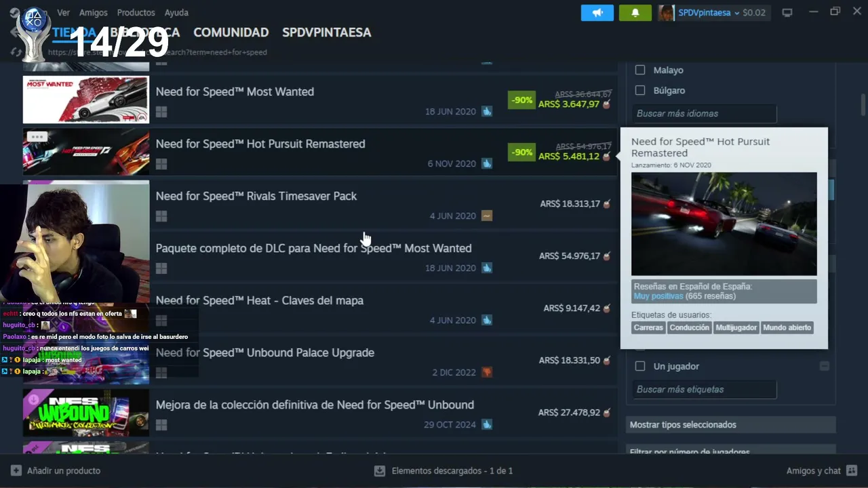The height and width of the screenshot is (488, 868).
Task: Click the Windows icon under Hot Pursuit Remastered
Action: pos(161,164)
